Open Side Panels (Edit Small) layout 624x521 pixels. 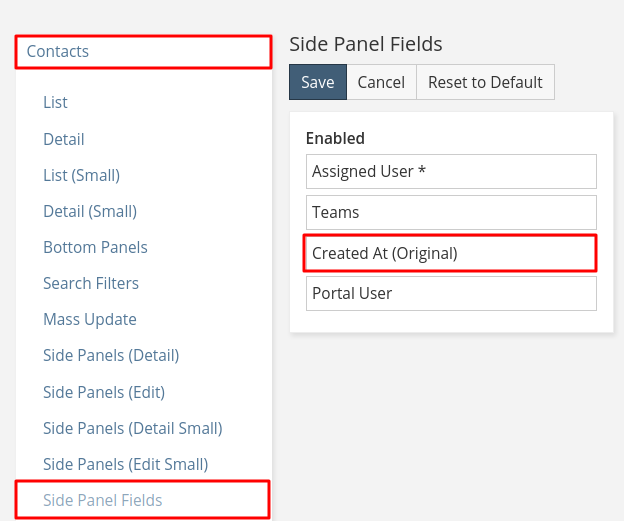coord(125,464)
